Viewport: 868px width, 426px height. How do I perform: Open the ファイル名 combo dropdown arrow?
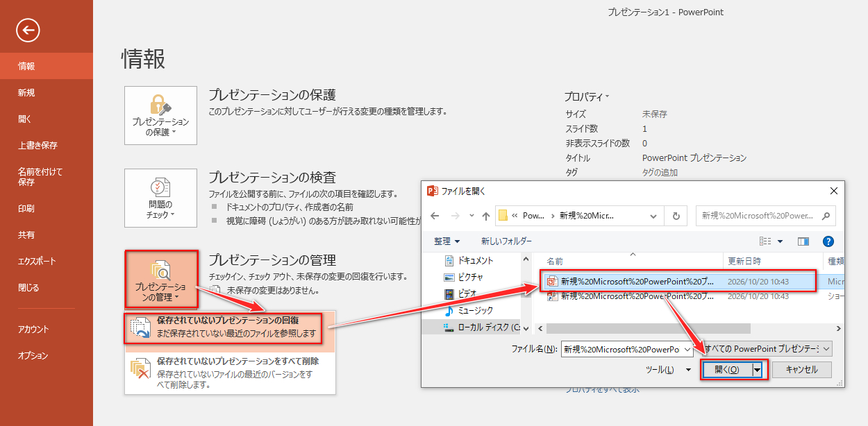pyautogui.click(x=687, y=349)
